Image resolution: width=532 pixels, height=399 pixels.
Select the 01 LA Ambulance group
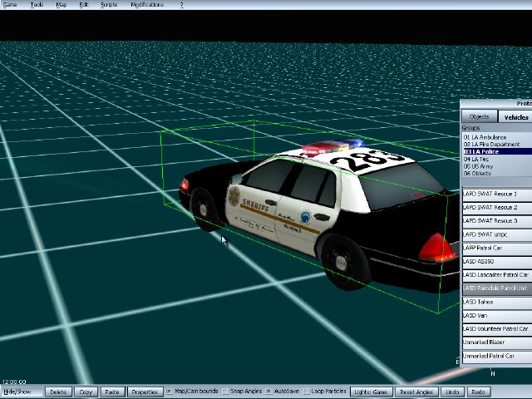[497, 137]
